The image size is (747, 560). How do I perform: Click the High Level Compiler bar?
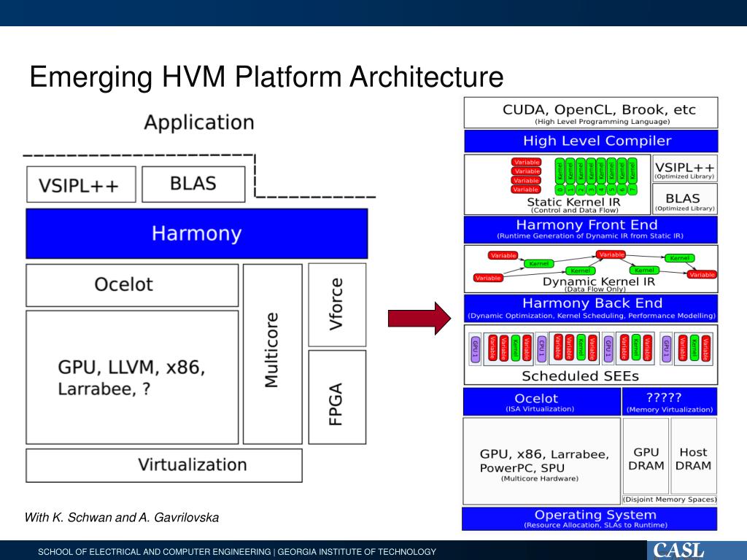(x=591, y=141)
